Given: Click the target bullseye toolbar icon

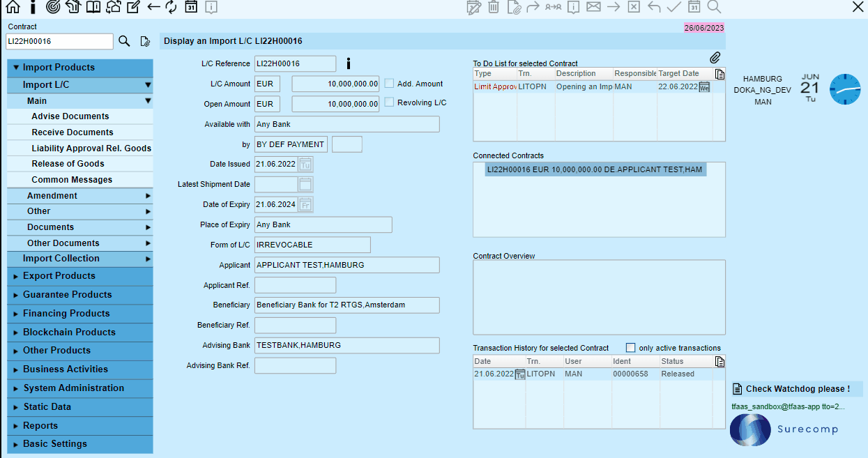Looking at the screenshot, I should [52, 7].
